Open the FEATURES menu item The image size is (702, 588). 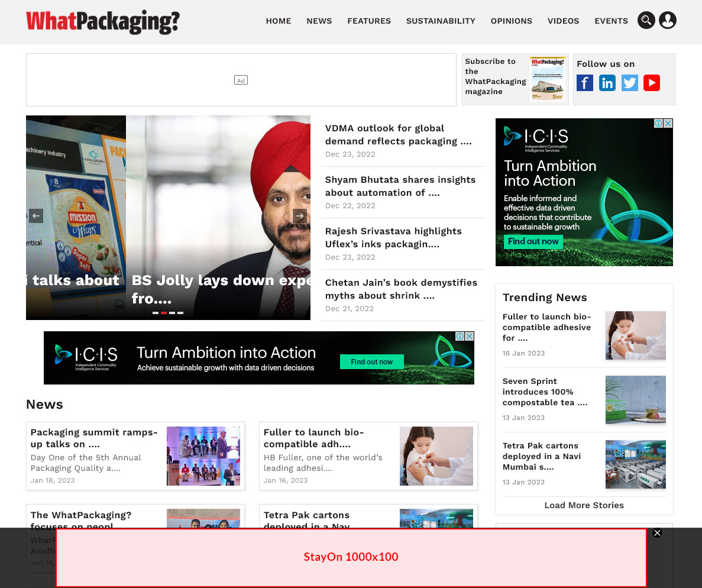[369, 21]
